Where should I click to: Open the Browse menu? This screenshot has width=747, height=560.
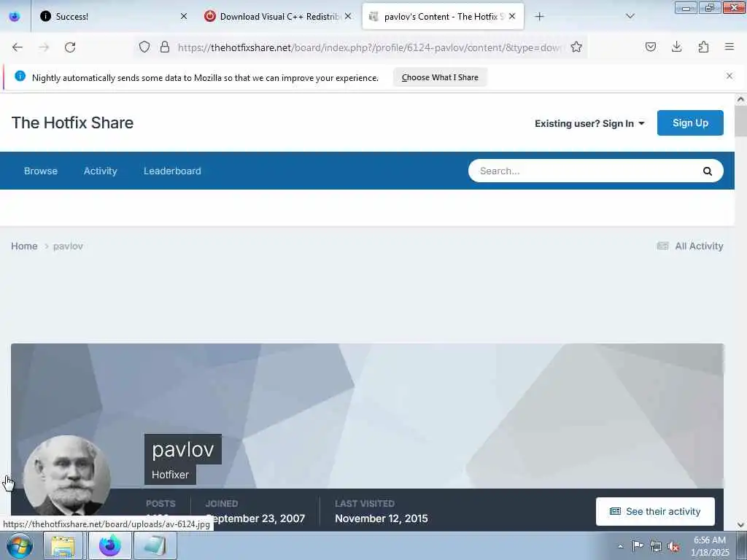tap(41, 171)
